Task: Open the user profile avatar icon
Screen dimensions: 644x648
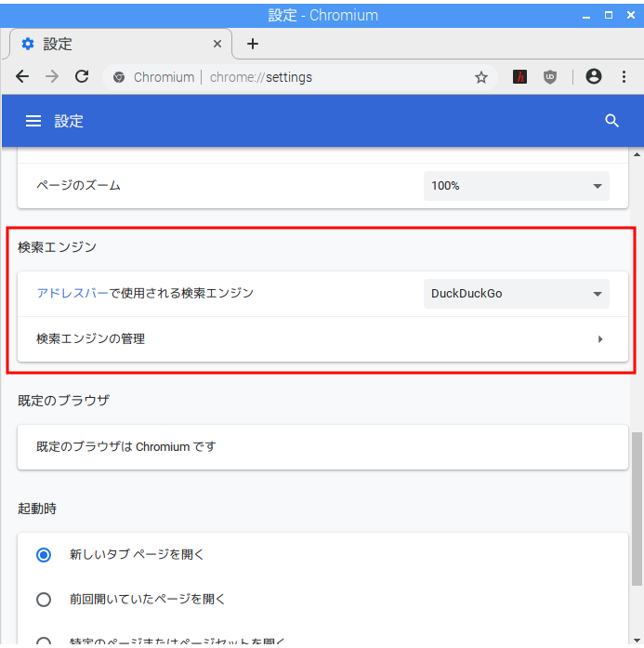Action: point(594,77)
